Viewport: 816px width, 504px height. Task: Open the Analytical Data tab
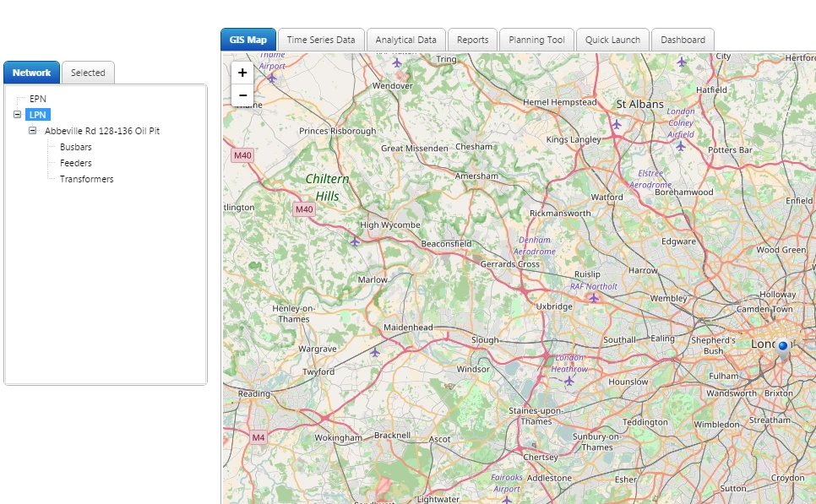click(406, 40)
